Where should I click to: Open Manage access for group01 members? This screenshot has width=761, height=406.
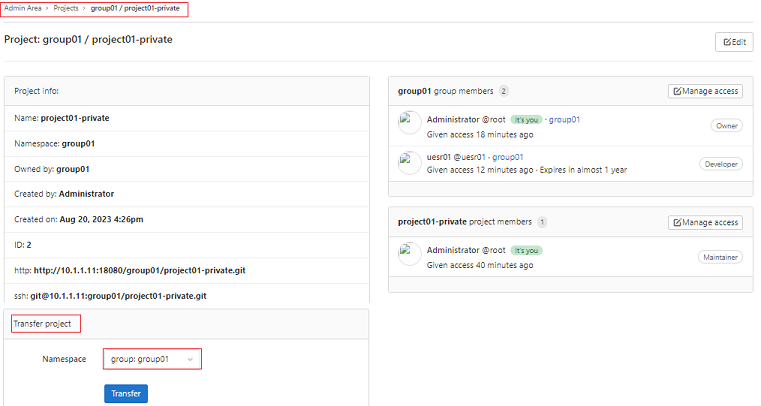click(705, 91)
